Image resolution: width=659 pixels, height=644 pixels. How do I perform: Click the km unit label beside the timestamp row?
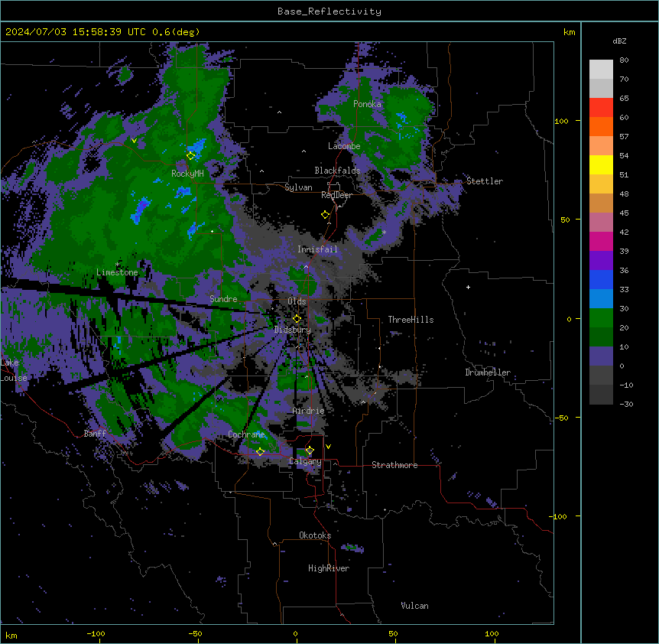[570, 32]
